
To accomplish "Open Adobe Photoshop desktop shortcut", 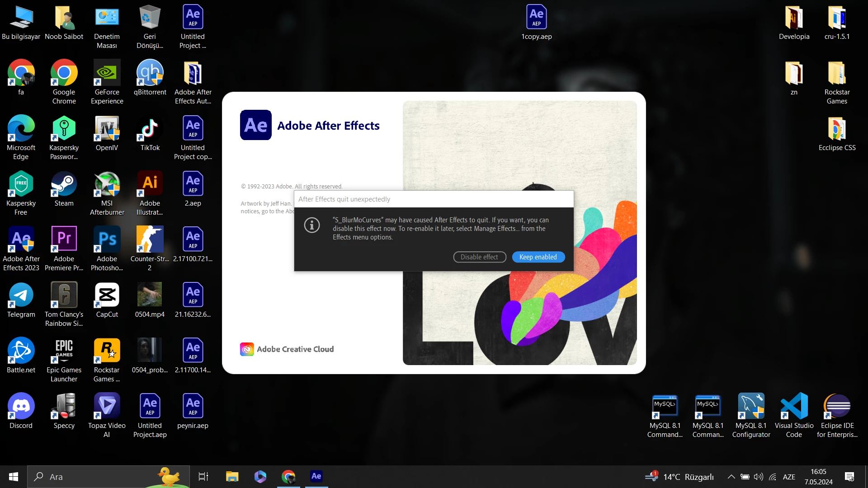I will click(107, 240).
